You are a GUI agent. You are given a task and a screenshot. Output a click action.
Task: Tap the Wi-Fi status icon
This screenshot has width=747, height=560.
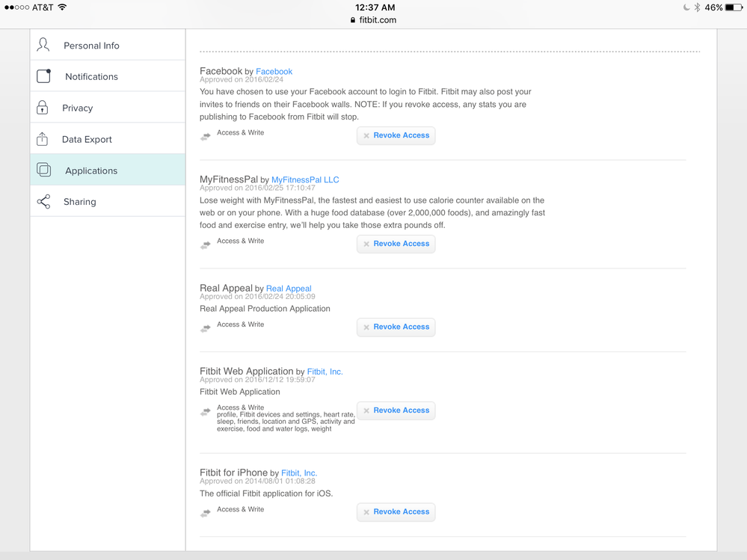pyautogui.click(x=62, y=7)
